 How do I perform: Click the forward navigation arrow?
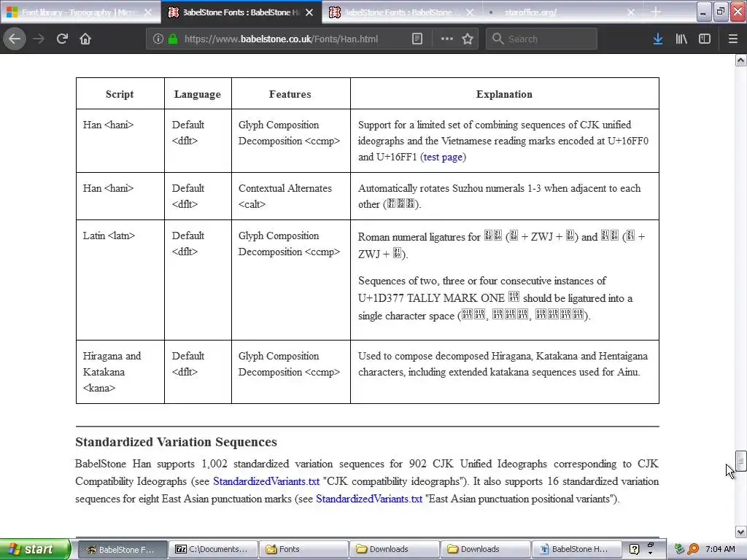point(39,39)
